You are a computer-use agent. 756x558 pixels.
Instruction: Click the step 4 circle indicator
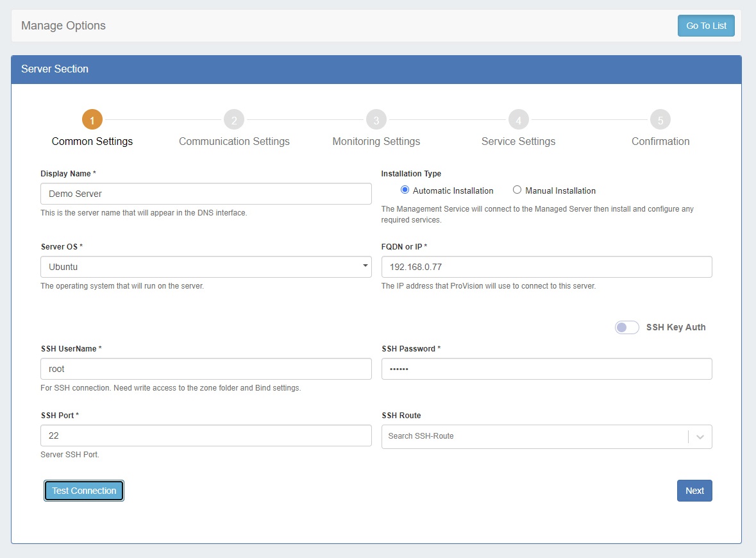[518, 120]
